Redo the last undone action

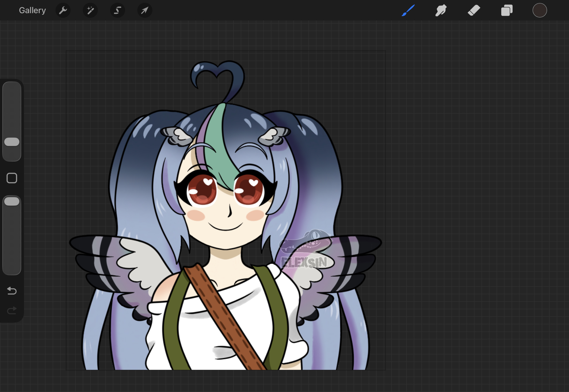12,310
